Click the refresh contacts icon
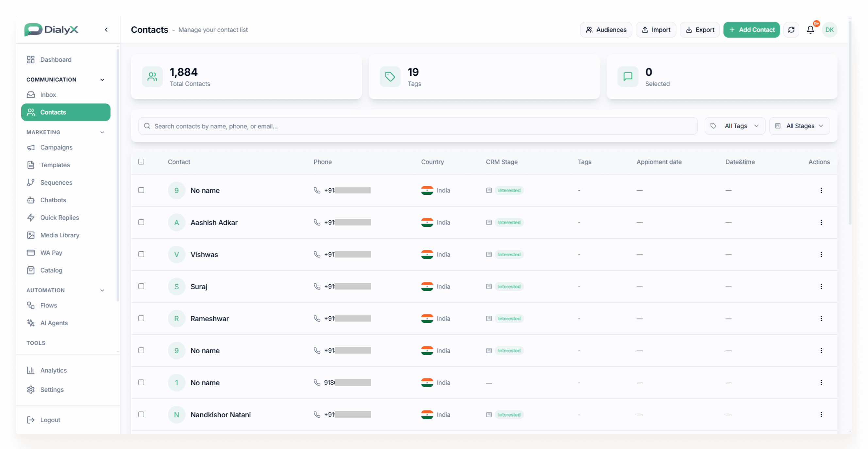This screenshot has height=449, width=868. [x=791, y=30]
